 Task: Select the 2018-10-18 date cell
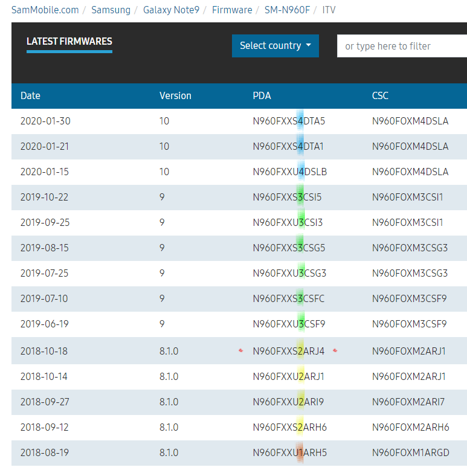tap(44, 351)
